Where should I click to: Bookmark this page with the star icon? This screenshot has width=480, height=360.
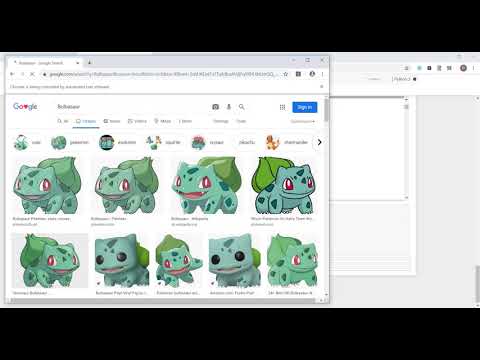(286, 74)
